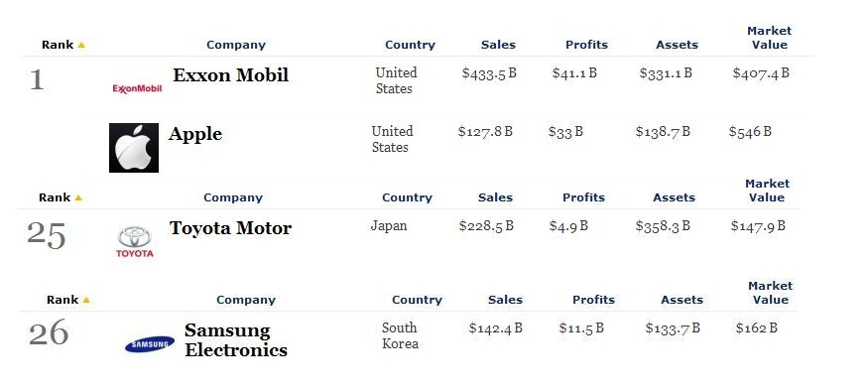
Task: Click the sort arrow beside the Samsung table's Rank header
Action: point(85,301)
